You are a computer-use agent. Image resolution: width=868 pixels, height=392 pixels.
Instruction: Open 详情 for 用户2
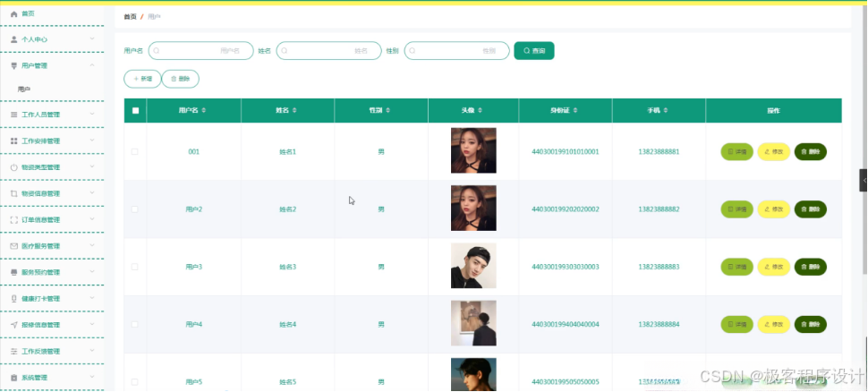736,209
